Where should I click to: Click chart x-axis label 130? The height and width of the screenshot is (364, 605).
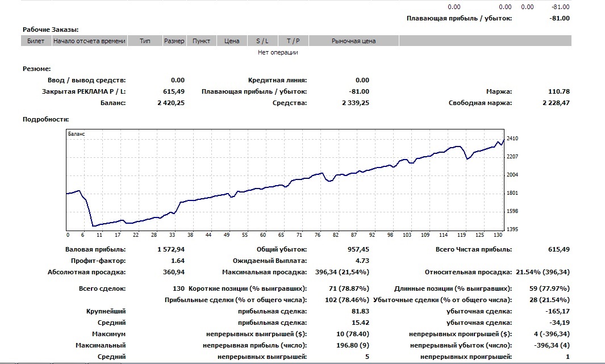point(498,235)
